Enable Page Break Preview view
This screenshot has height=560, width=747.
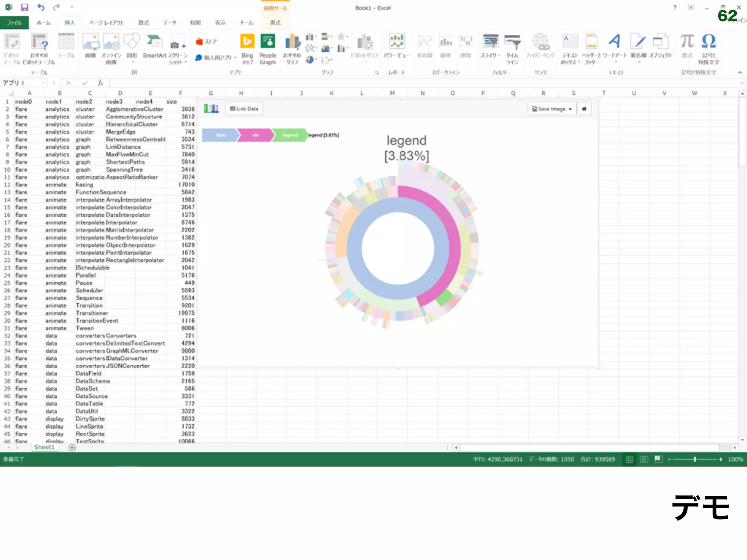[658, 459]
